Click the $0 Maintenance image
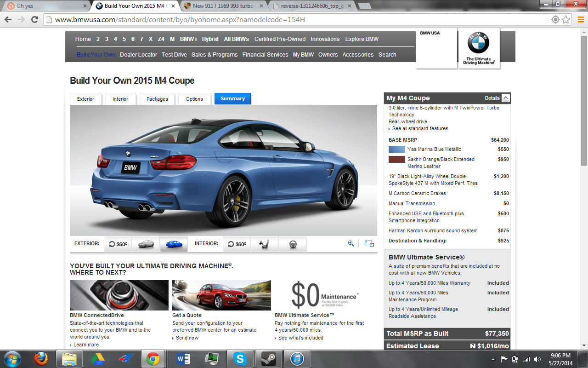This screenshot has height=368, width=588. coord(324,295)
